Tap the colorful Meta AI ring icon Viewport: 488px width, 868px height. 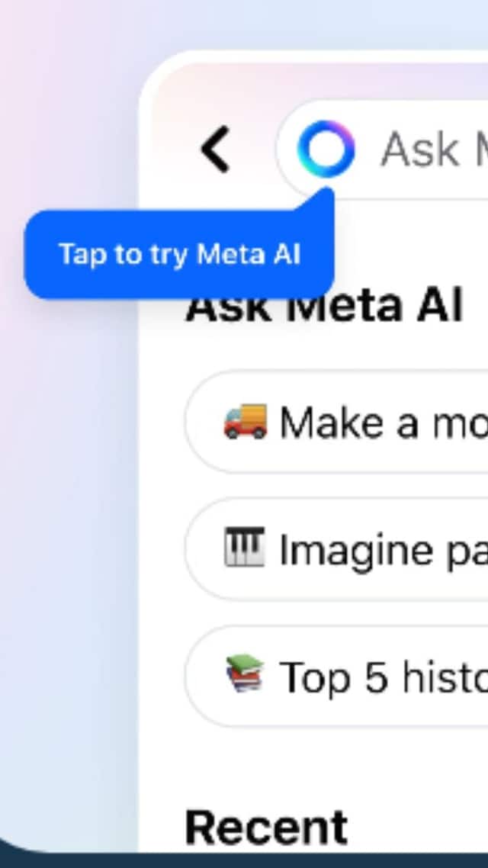[326, 149]
